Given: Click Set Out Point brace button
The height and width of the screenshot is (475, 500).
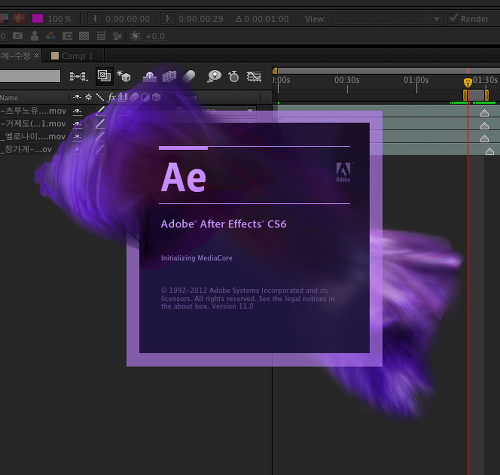Looking at the screenshot, I should pos(167,18).
